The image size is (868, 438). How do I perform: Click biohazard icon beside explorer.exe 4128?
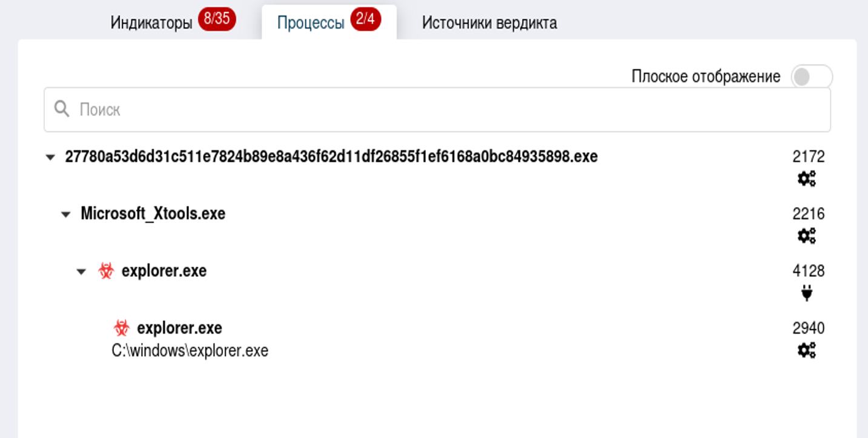click(x=106, y=271)
